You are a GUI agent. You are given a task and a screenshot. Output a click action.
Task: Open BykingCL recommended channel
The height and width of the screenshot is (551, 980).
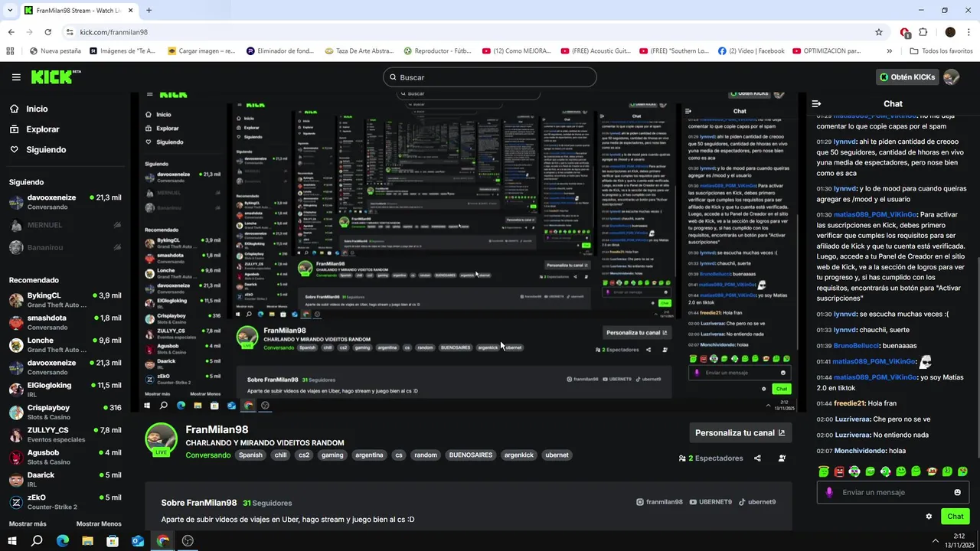pos(65,300)
